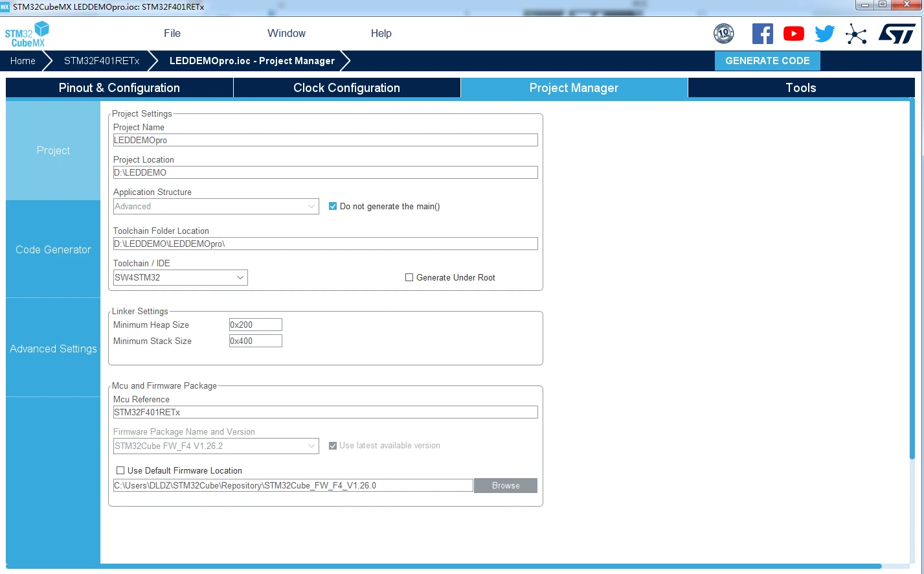The width and height of the screenshot is (924, 574).
Task: Select the Project side tab
Action: tap(53, 150)
